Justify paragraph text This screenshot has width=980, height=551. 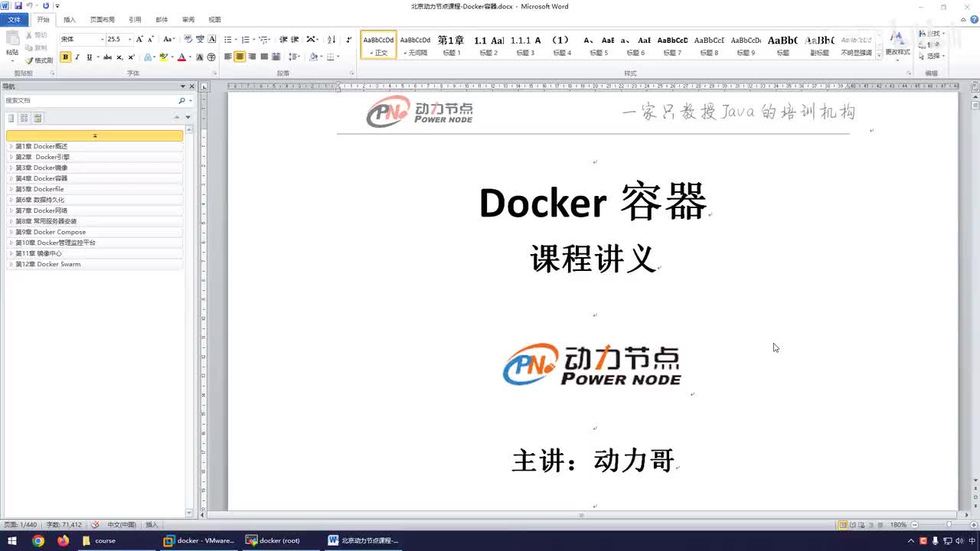(x=264, y=57)
